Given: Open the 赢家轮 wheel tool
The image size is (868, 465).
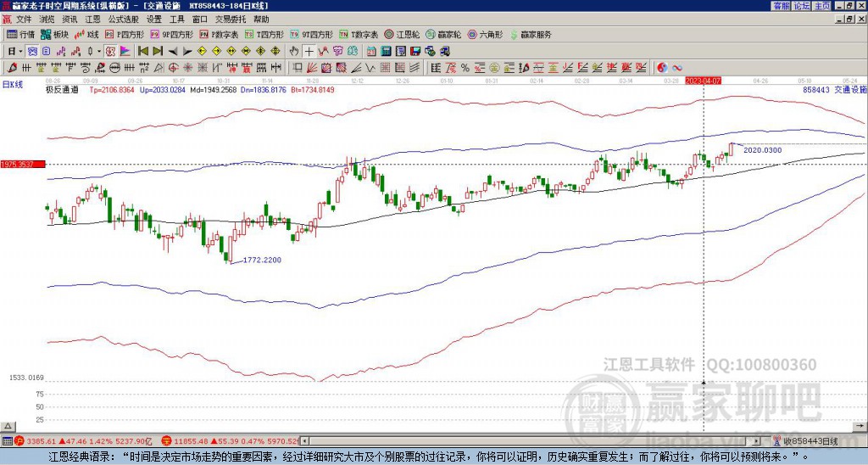Looking at the screenshot, I should (x=443, y=34).
